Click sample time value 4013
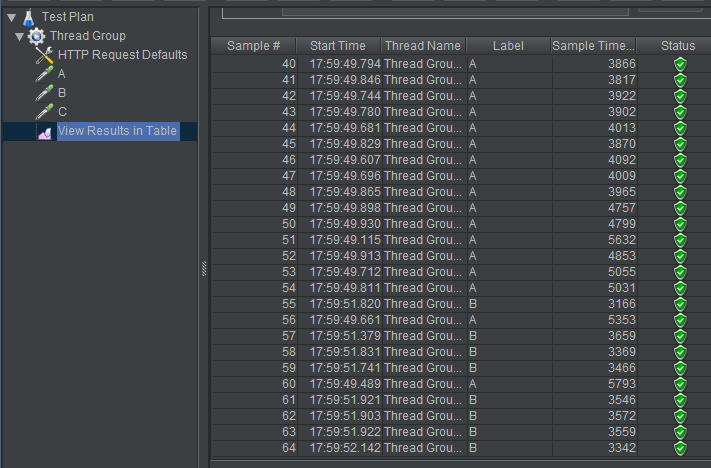 [622, 128]
